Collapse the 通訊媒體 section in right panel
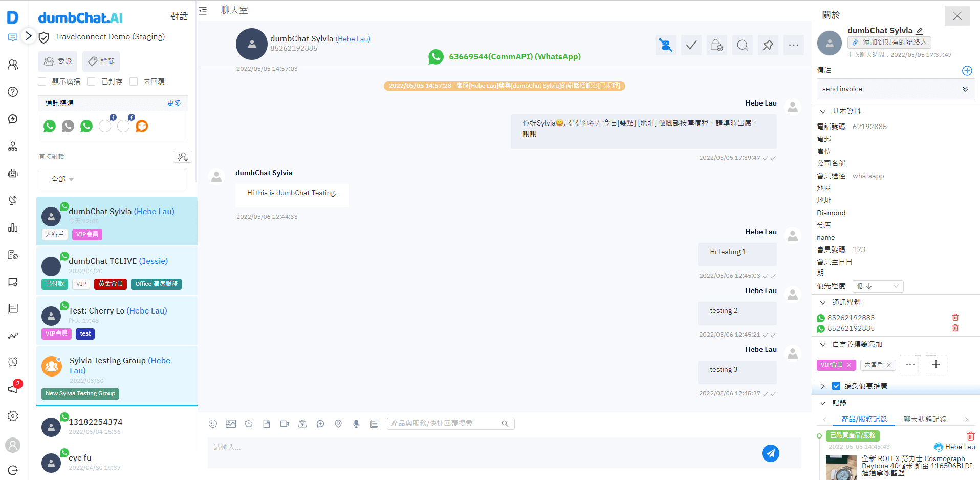Viewport: 980px width, 480px height. pos(823,302)
